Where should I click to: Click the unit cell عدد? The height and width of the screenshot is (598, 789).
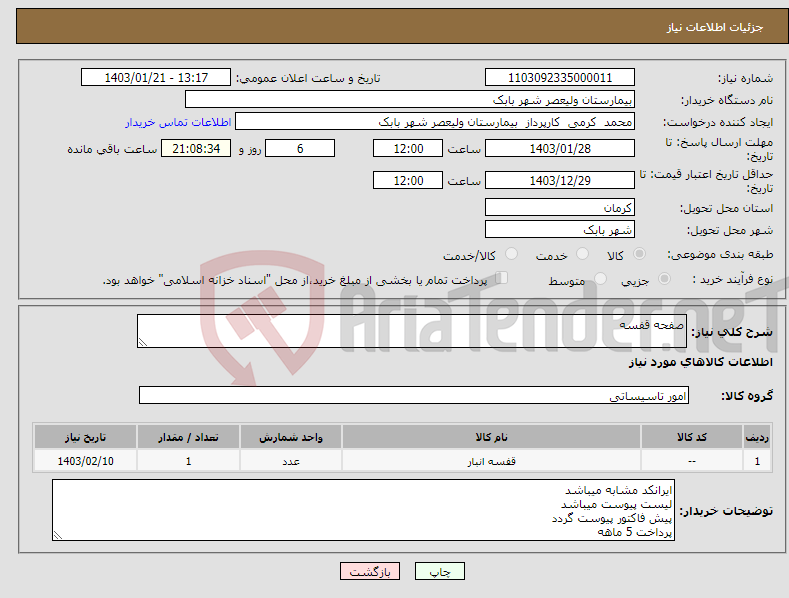pyautogui.click(x=291, y=461)
